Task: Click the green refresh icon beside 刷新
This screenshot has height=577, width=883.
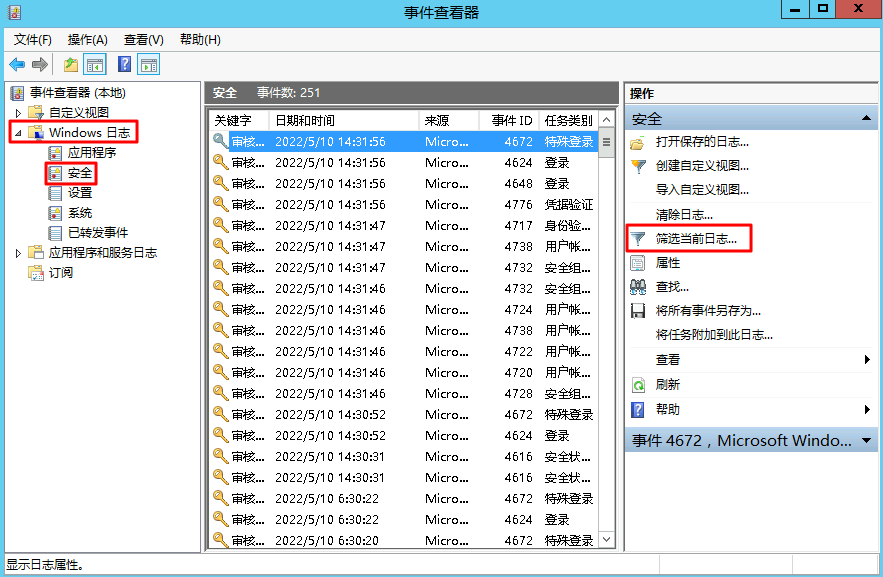Action: click(x=638, y=385)
